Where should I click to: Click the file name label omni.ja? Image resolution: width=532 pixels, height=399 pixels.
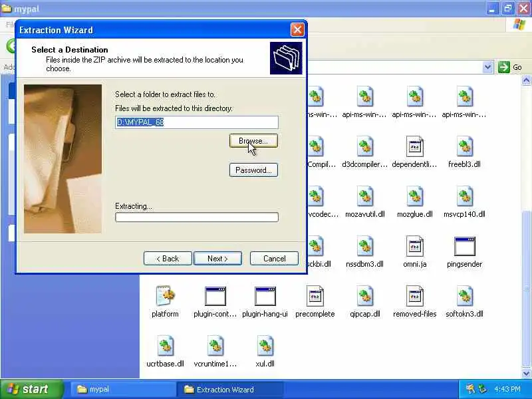414,264
